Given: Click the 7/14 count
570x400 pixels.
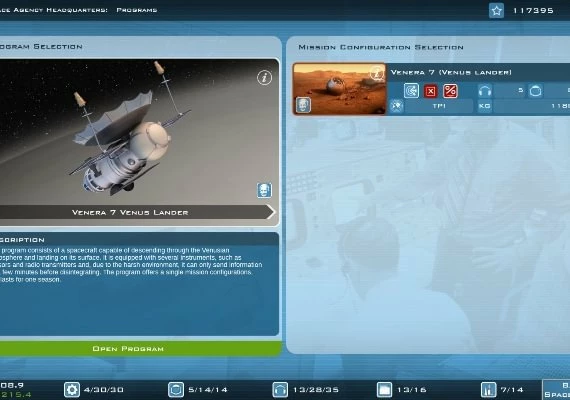Looking at the screenshot, I should [512, 390].
